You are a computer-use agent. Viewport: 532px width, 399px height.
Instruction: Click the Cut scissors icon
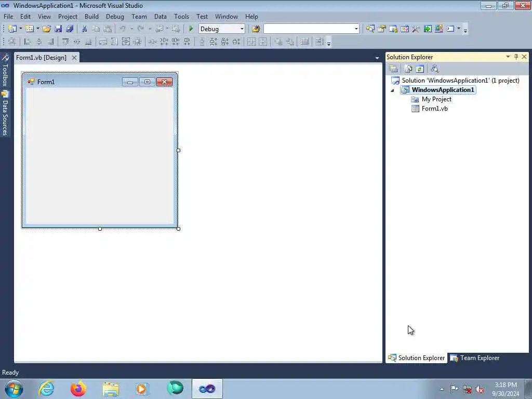click(x=85, y=29)
